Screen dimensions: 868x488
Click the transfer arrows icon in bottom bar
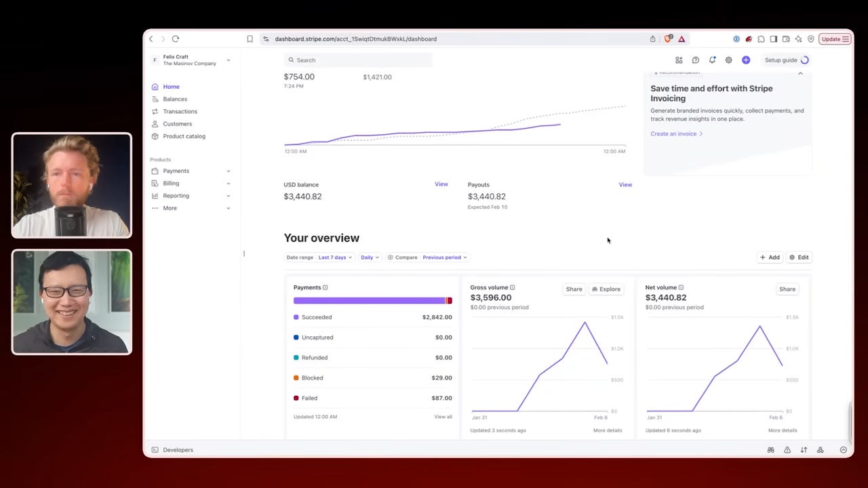804,449
